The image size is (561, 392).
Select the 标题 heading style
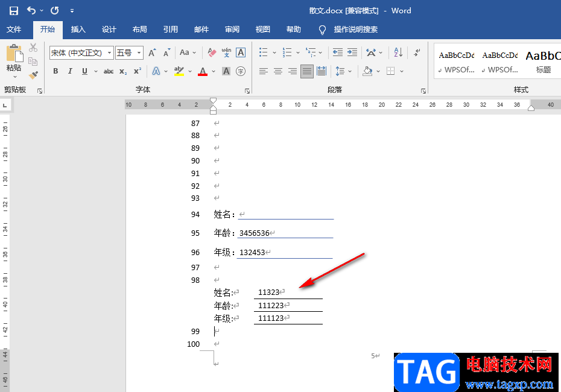coord(543,61)
